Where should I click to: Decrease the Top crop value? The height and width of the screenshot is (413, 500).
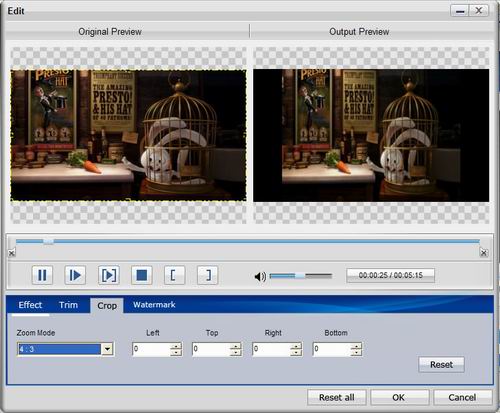point(236,352)
